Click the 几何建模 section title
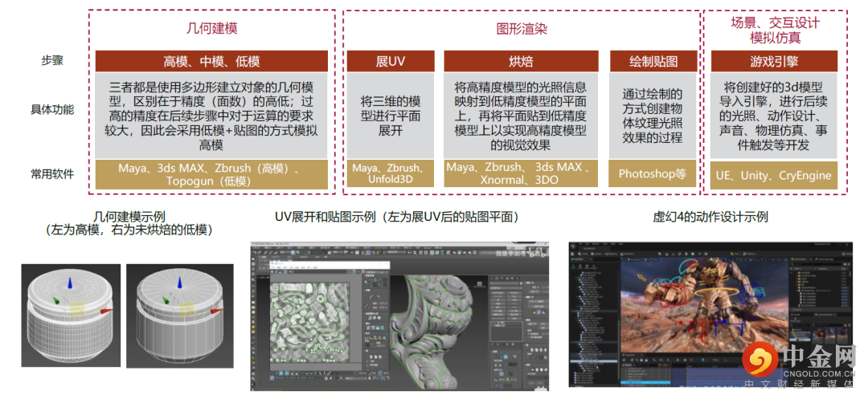 tap(211, 29)
